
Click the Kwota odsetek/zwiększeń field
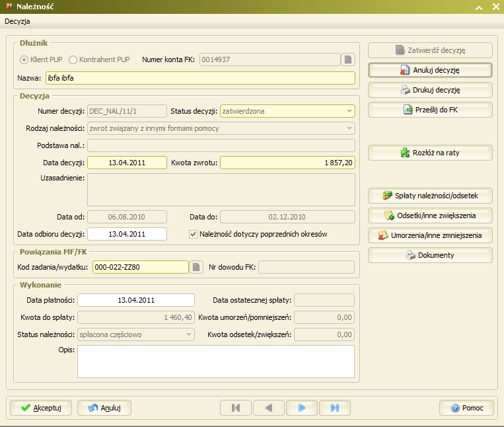point(324,334)
